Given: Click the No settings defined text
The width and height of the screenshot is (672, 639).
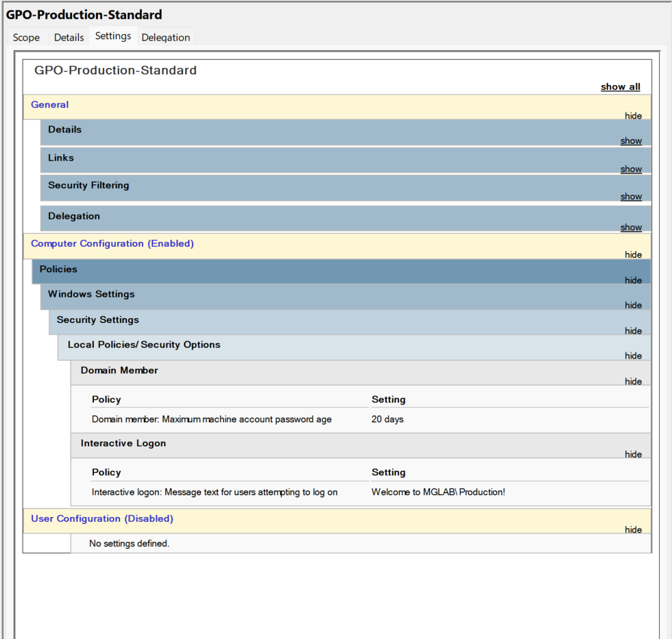Looking at the screenshot, I should click(130, 544).
